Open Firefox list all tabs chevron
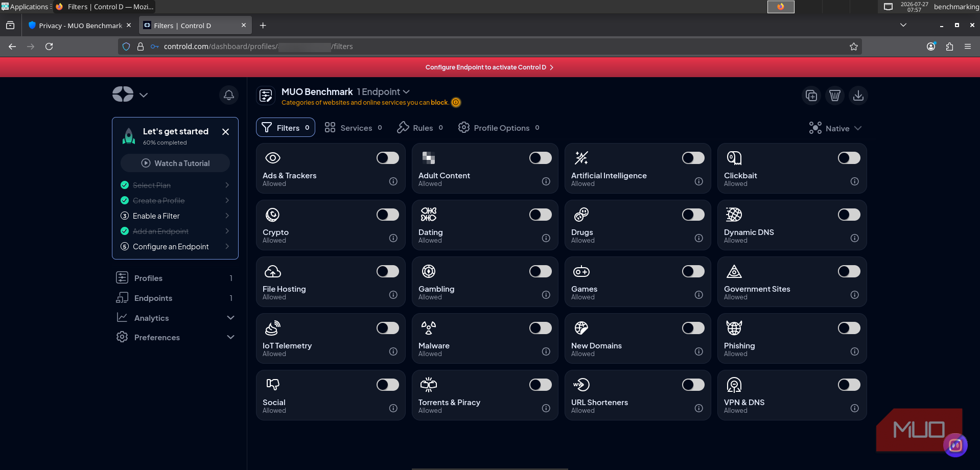The image size is (980, 470). (903, 25)
